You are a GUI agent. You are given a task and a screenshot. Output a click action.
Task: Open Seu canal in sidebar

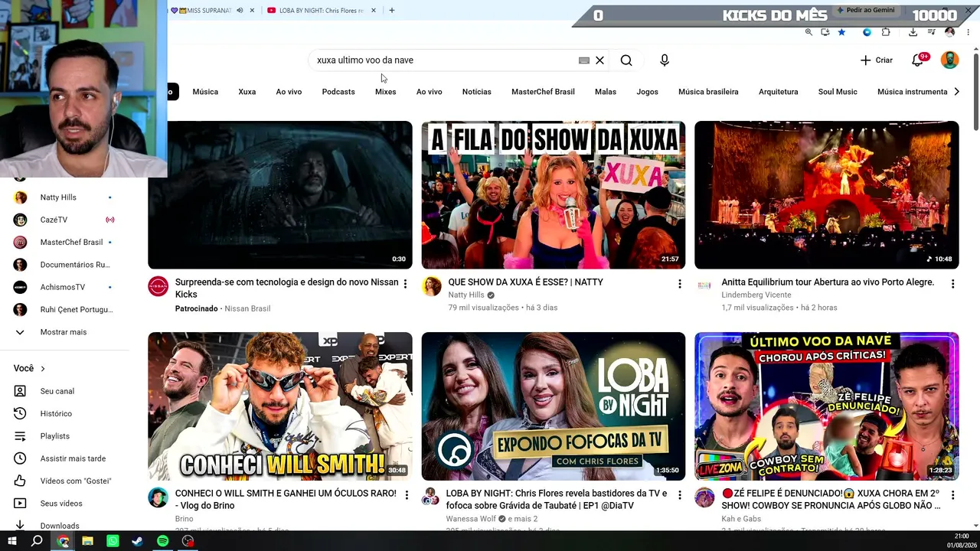(x=64, y=391)
